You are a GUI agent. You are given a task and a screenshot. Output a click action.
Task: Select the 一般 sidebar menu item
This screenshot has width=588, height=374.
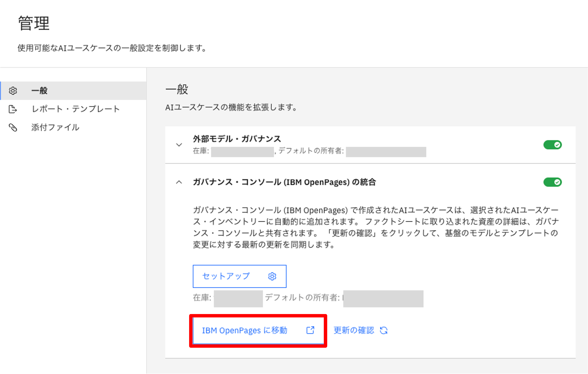[40, 91]
